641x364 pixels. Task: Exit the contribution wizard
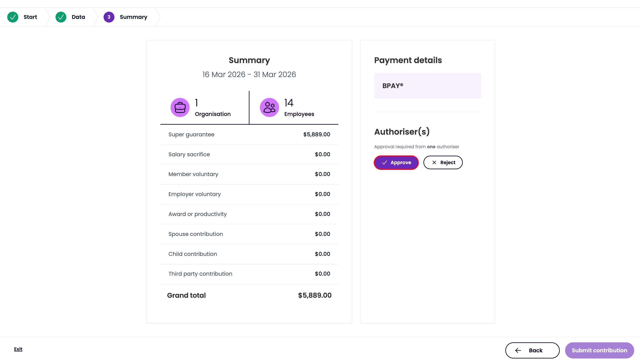pyautogui.click(x=18, y=349)
